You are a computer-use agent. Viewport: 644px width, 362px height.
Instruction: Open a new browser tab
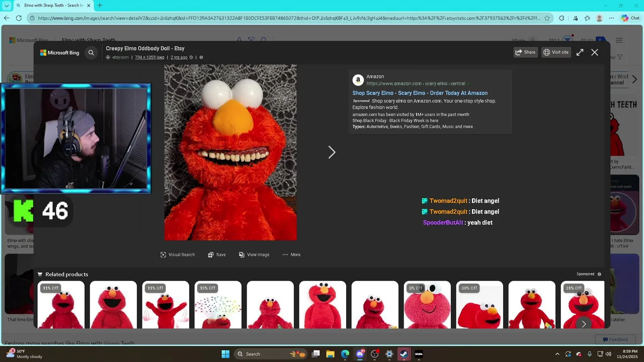(100, 6)
